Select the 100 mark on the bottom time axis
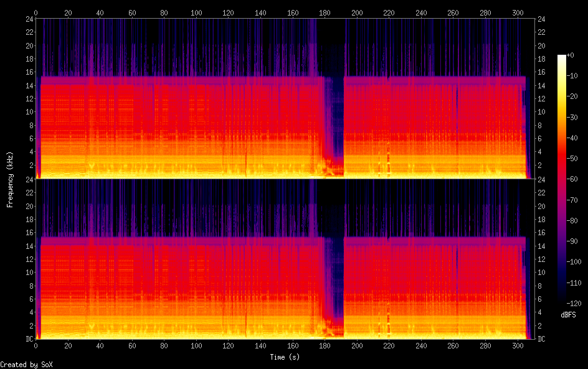 (x=196, y=346)
